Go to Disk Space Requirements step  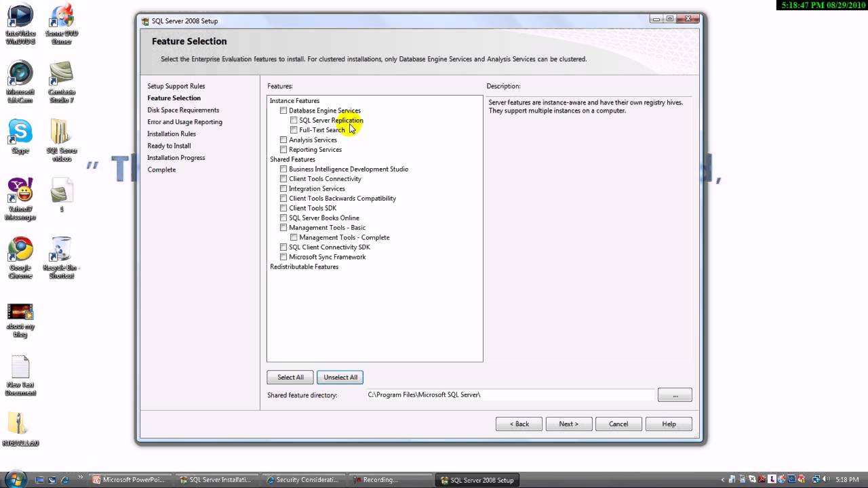tap(183, 110)
